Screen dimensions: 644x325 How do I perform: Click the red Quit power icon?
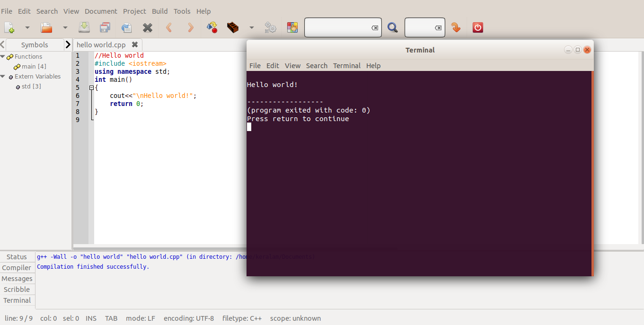[478, 27]
